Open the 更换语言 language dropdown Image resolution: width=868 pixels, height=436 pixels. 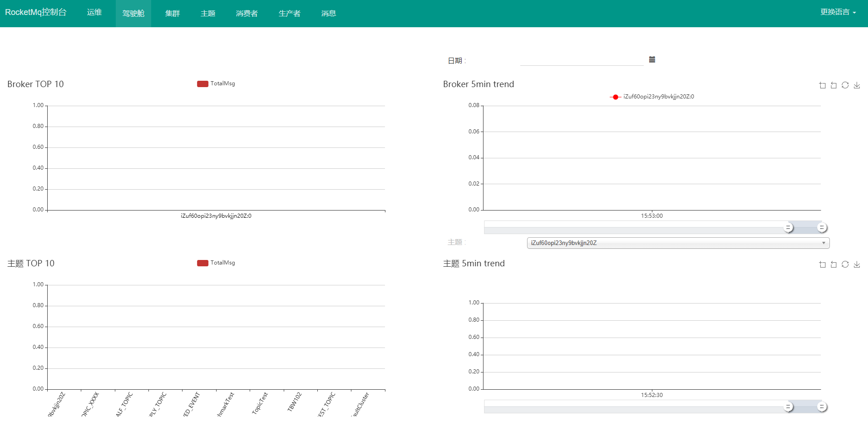838,12
